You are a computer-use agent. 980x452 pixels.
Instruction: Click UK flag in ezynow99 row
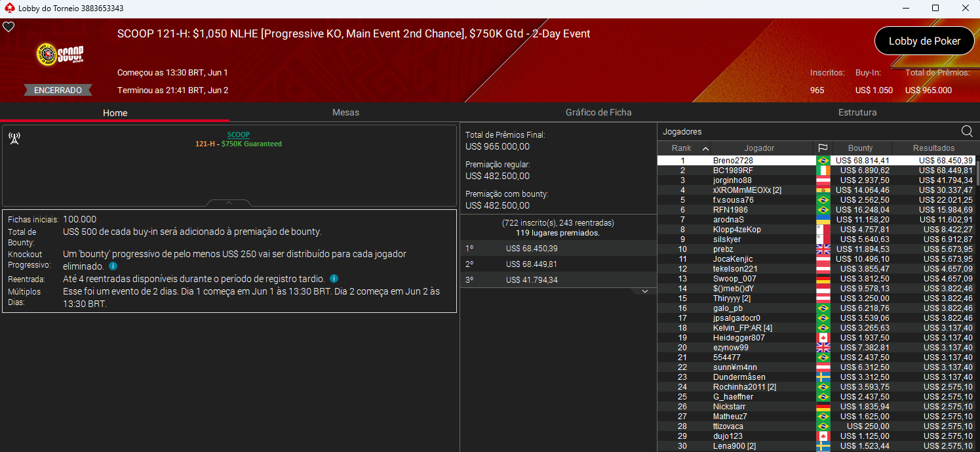point(823,348)
